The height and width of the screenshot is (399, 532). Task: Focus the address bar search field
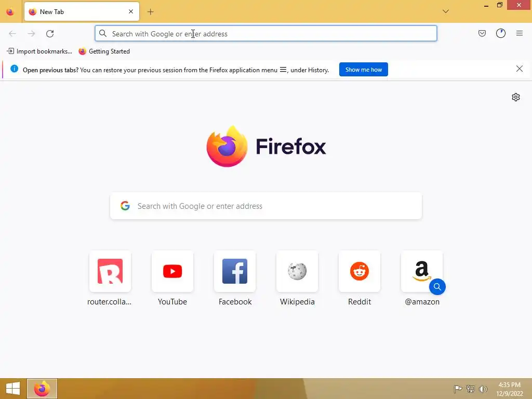point(265,33)
